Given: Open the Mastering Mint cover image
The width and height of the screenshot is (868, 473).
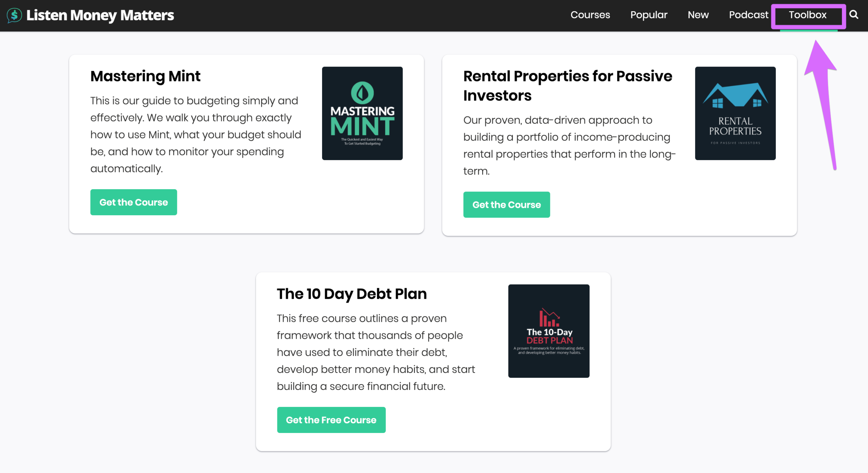Looking at the screenshot, I should tap(362, 113).
